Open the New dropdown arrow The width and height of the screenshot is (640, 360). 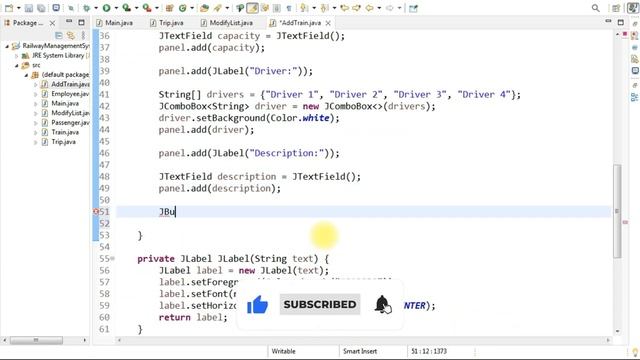click(18, 8)
